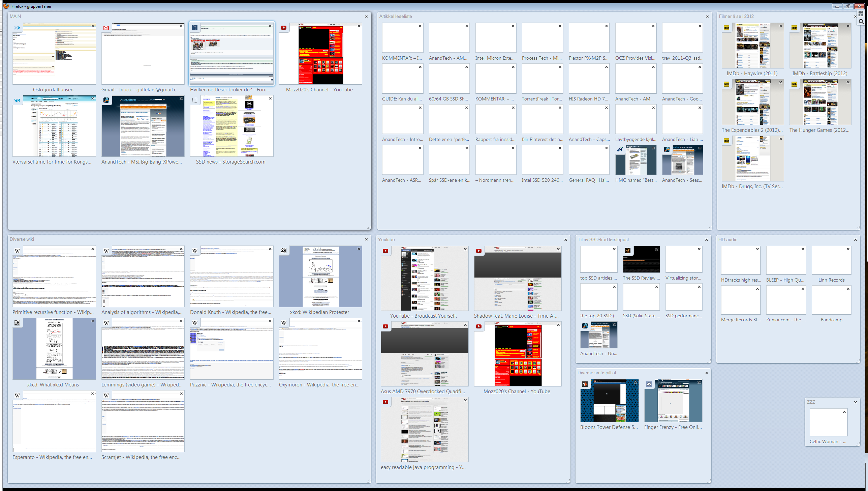
Task: Click Wikipedia favicon on Donald Knuth tab
Action: (x=195, y=251)
